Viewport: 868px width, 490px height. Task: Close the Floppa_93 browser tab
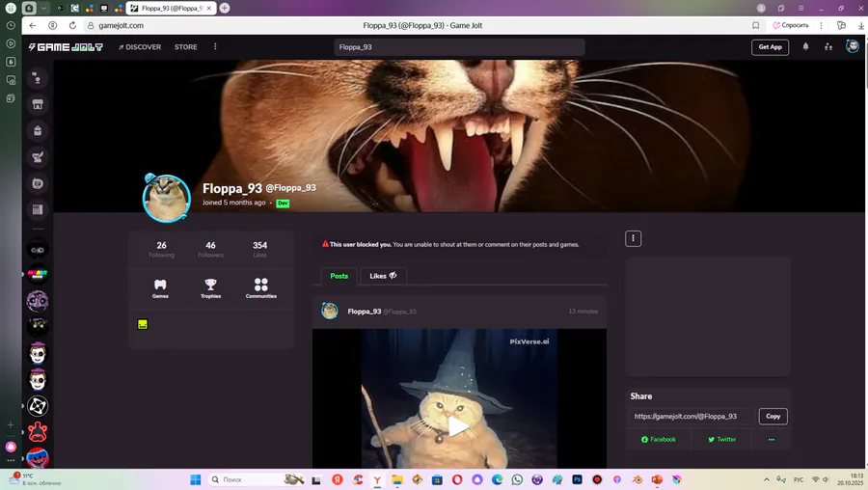click(x=208, y=9)
